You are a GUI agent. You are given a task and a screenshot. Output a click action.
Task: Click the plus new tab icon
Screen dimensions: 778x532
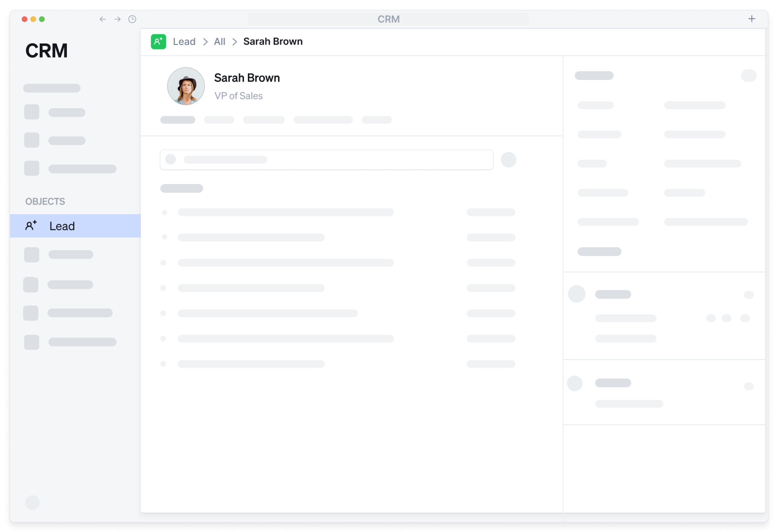pyautogui.click(x=751, y=19)
